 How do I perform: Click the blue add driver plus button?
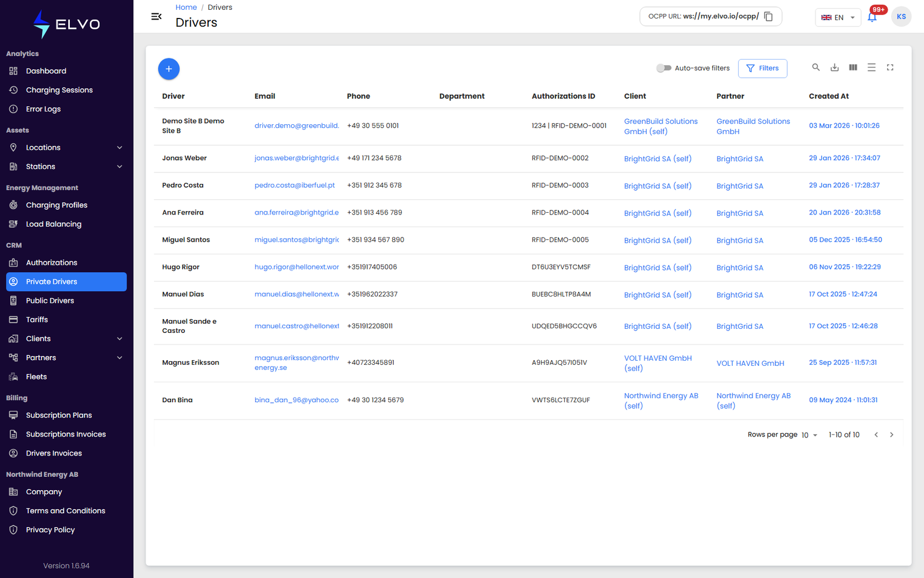(x=169, y=69)
